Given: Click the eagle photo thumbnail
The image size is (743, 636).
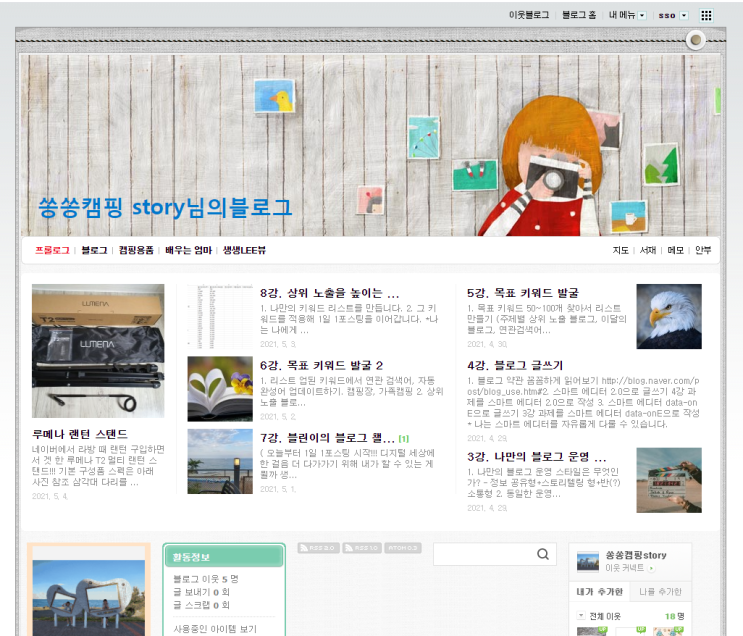Looking at the screenshot, I should pos(669,317).
